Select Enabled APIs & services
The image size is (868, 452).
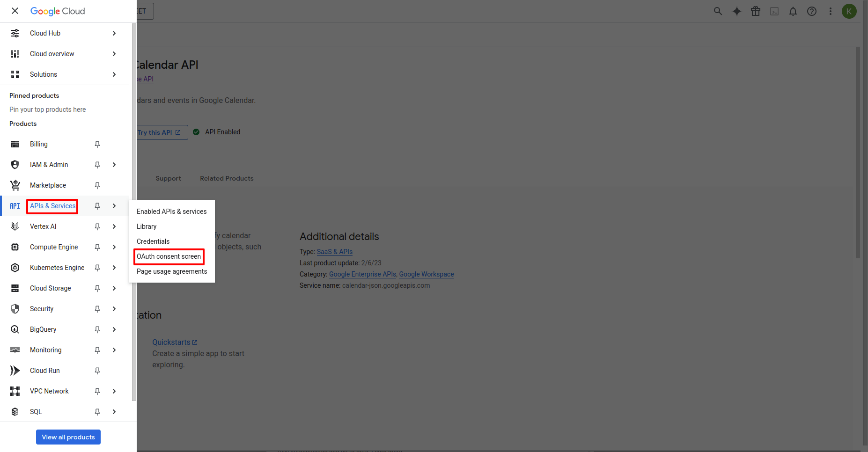pos(172,211)
